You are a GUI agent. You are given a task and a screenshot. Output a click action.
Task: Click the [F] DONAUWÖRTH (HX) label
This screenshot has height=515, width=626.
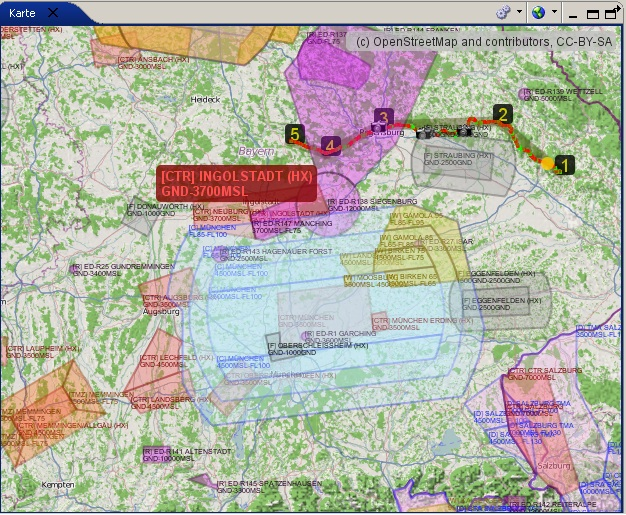click(x=165, y=210)
